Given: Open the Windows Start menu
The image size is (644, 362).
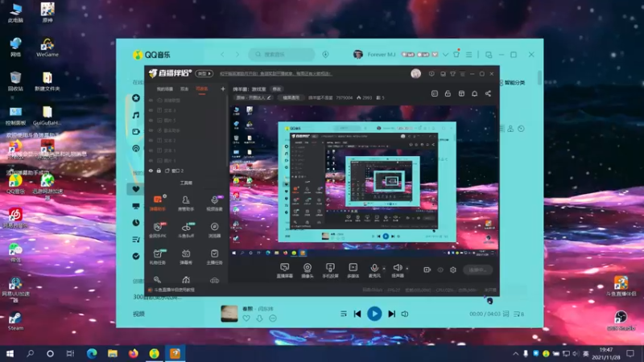Looking at the screenshot, I should point(10,353).
